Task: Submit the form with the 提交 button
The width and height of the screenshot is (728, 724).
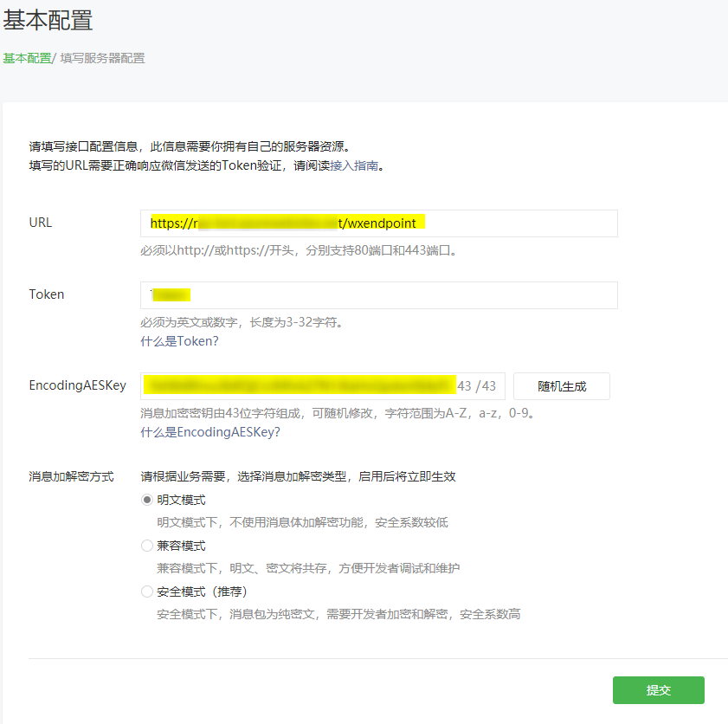Action: pyautogui.click(x=658, y=690)
